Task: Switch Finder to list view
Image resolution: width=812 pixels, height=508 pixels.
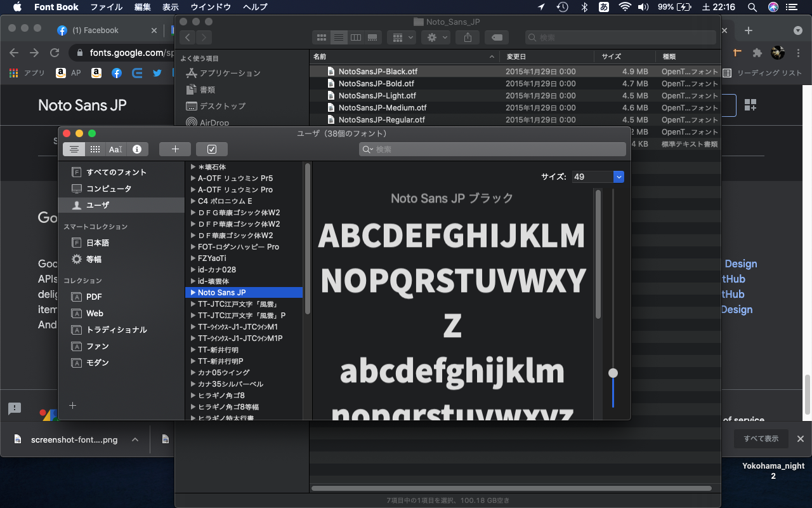Action: [339, 37]
